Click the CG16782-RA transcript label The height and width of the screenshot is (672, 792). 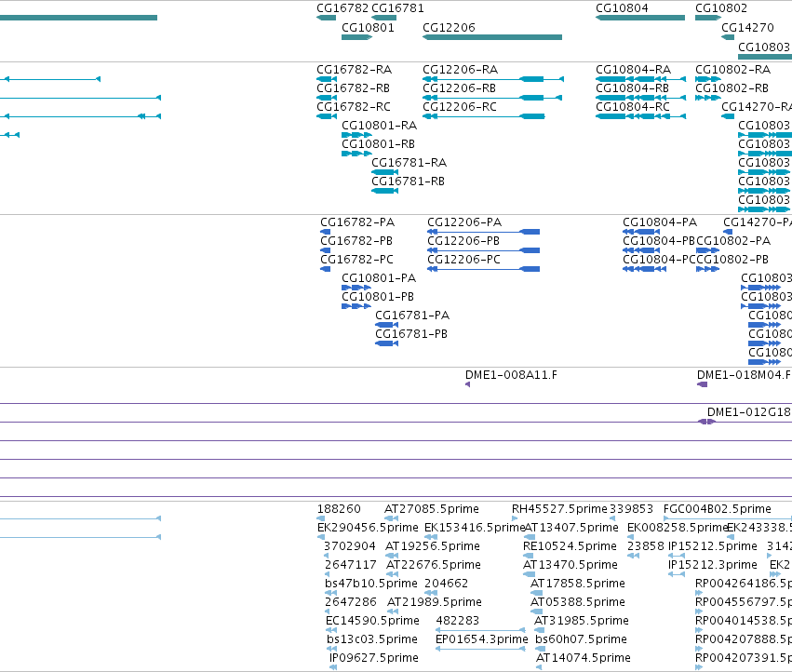(354, 70)
